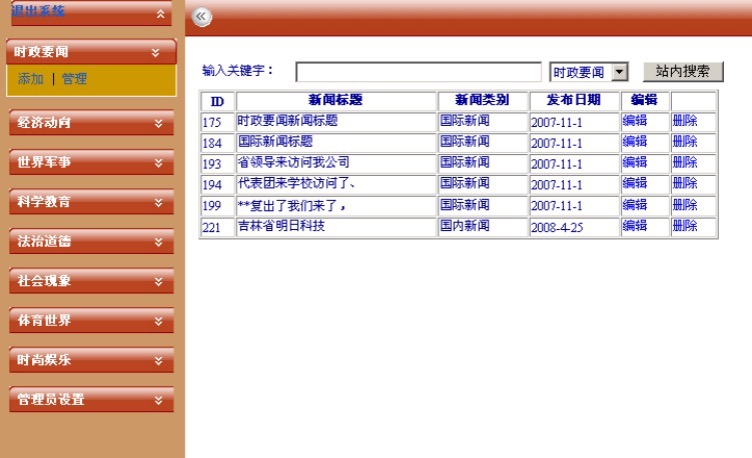The height and width of the screenshot is (458, 752).
Task: Delete news row ID 175
Action: 685,121
